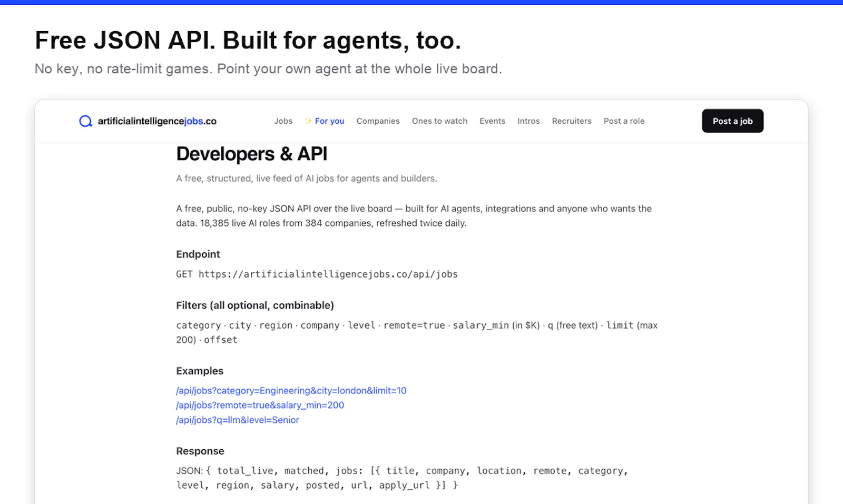Click the Post a job button
Viewport: 843px width, 504px height.
click(x=732, y=121)
